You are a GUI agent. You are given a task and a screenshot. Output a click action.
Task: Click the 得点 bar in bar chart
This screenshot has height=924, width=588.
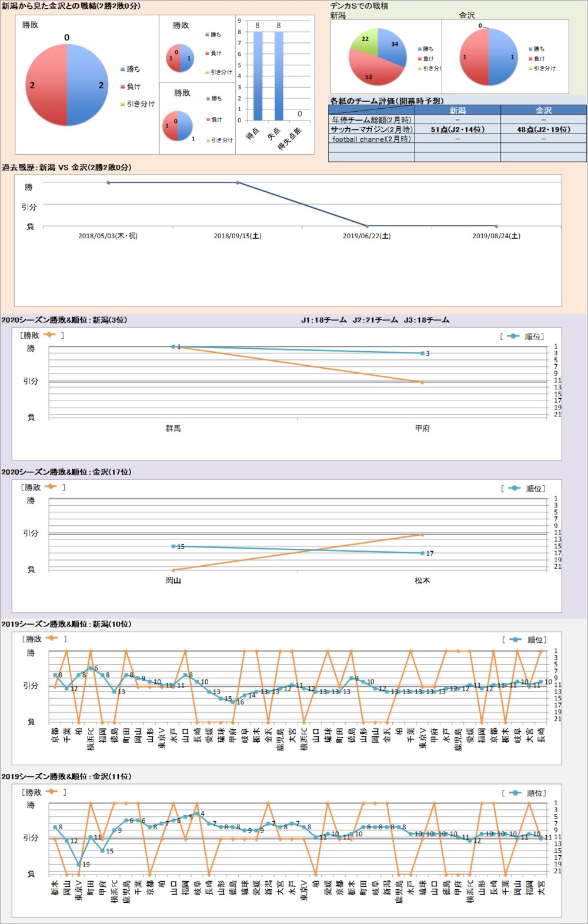[x=258, y=76]
